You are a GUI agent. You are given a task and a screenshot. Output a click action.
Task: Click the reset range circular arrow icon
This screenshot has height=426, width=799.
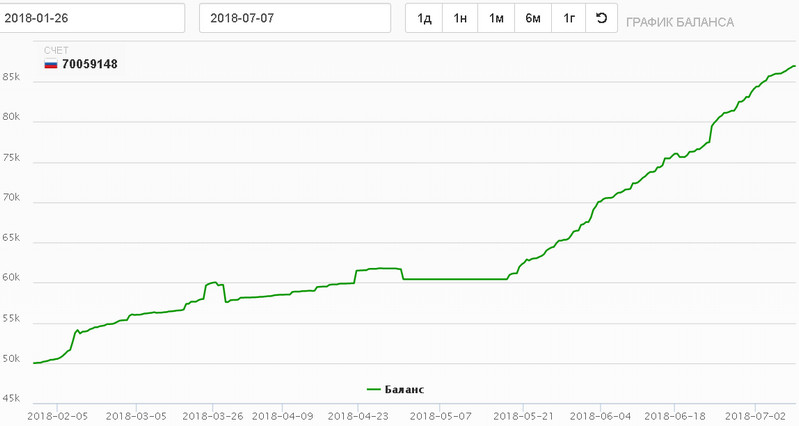(602, 18)
